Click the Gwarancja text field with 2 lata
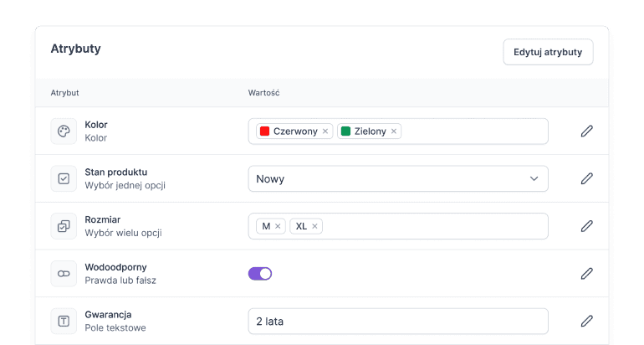 [397, 321]
